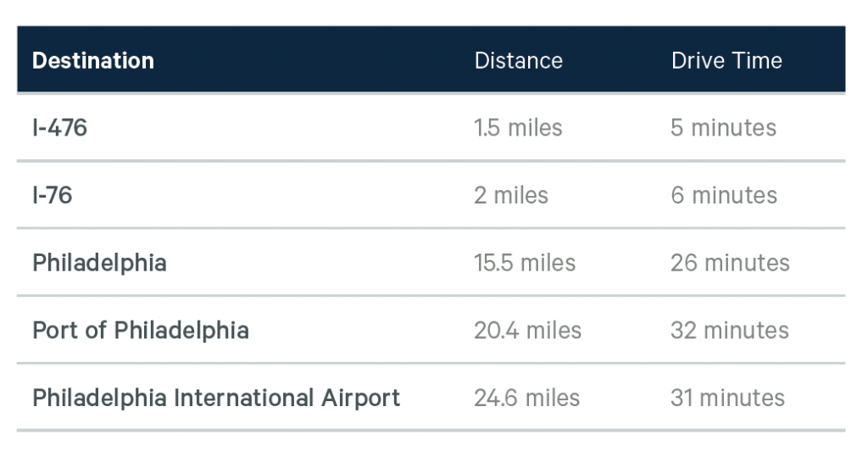
Task: Select the 26 minutes drive time cell
Action: 730,263
